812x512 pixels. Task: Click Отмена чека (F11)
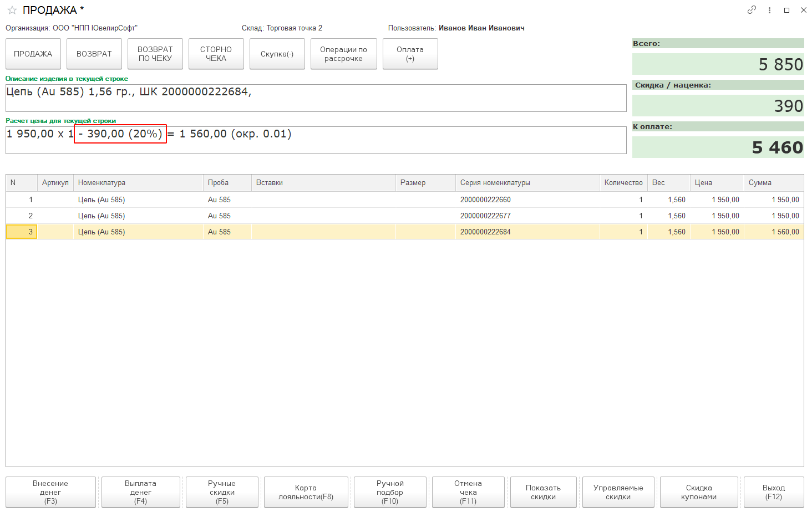click(x=468, y=492)
